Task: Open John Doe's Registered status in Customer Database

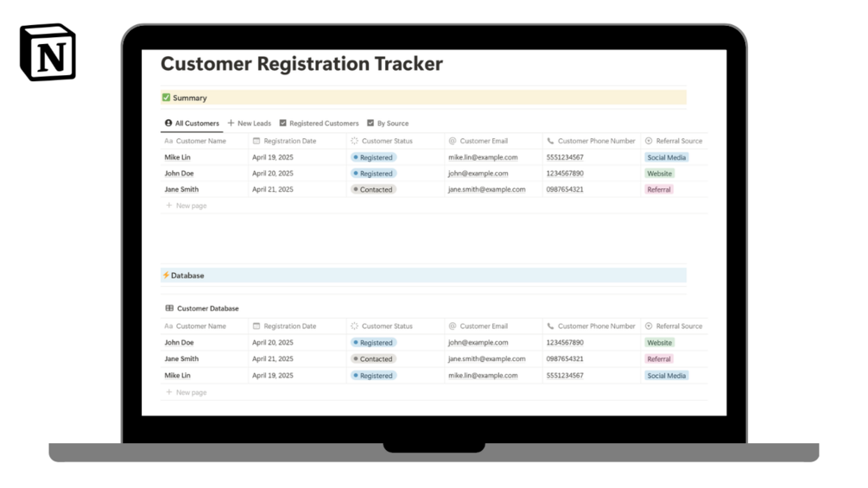Action: tap(373, 343)
